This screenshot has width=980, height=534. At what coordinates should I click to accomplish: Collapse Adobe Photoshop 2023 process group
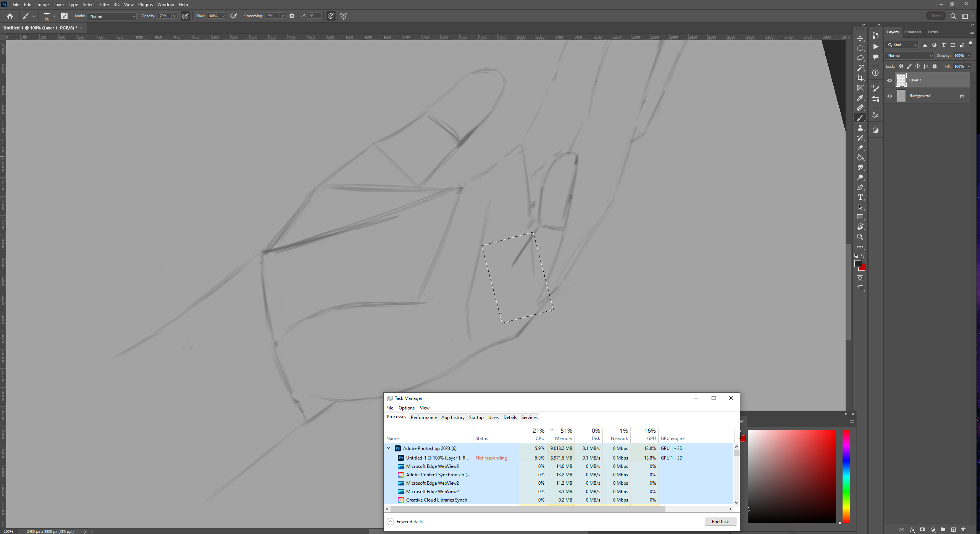(389, 448)
